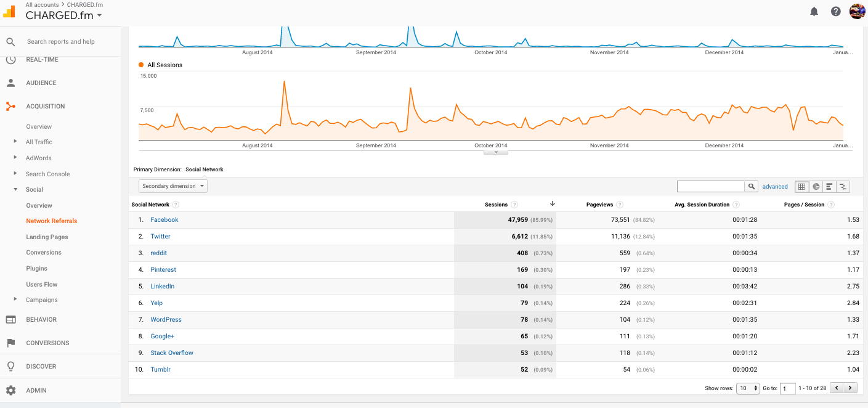Expand the Campaigns tree item
This screenshot has width=868, height=408.
click(15, 300)
